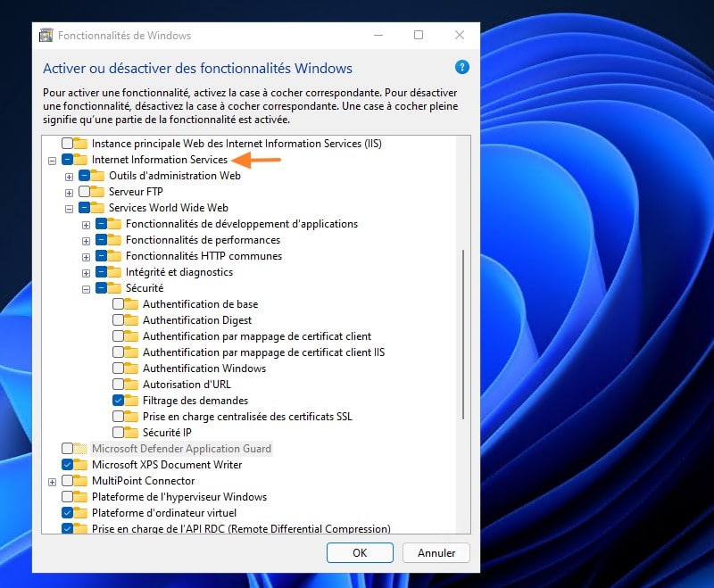The image size is (714, 588).
Task: Toggle the Plateforme d'ordinateur virtuel checkbox
Action: click(x=68, y=513)
